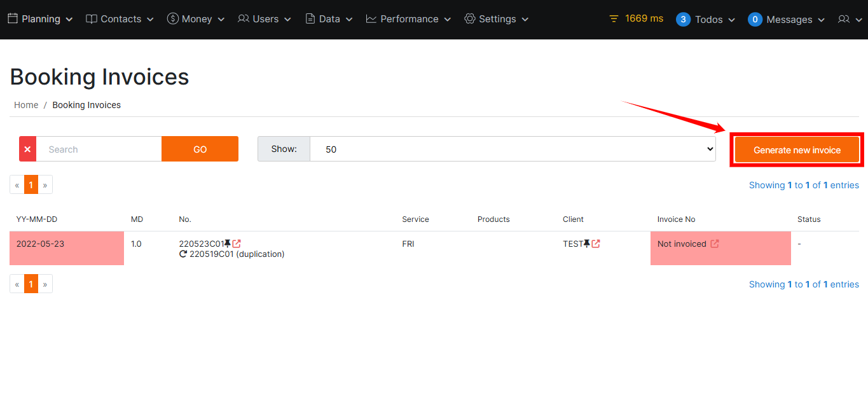Open booking 220523C01 external link icon

[237, 244]
